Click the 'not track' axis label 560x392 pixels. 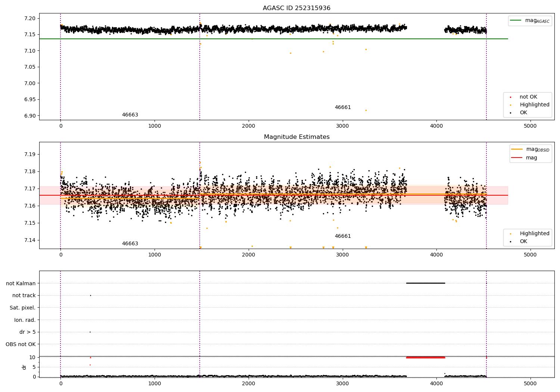point(24,295)
